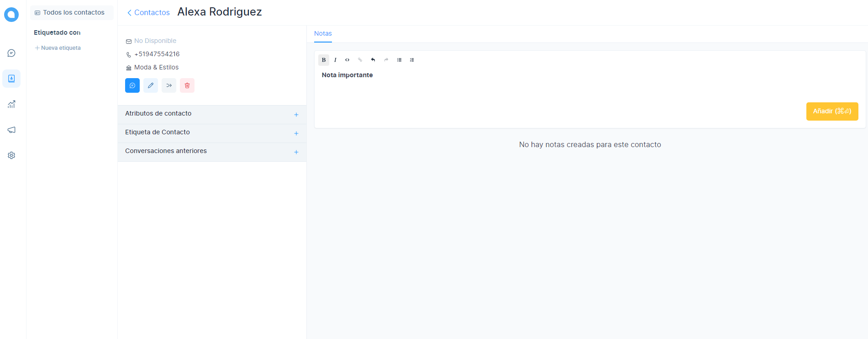Open Campaigns megaphone icon in sidebar
Viewport: 868px width, 339px height.
pyautogui.click(x=11, y=130)
